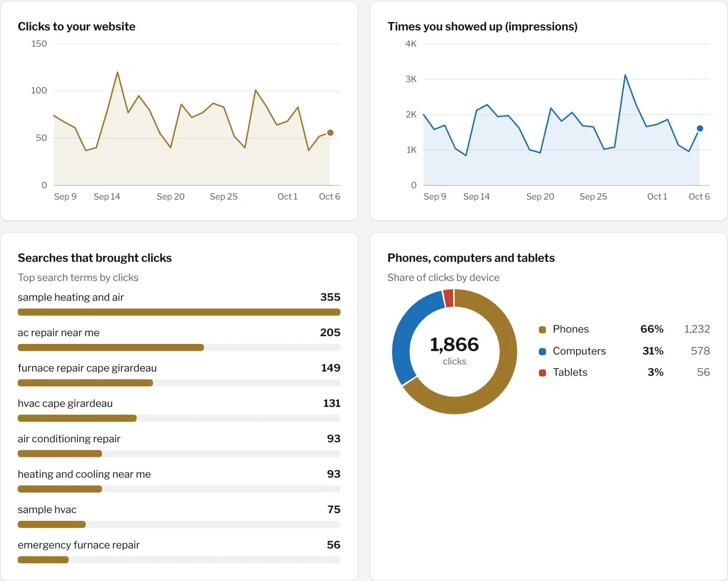Viewport: 728px width, 581px height.
Task: Click the 'emergency furnace repair' term
Action: [78, 545]
